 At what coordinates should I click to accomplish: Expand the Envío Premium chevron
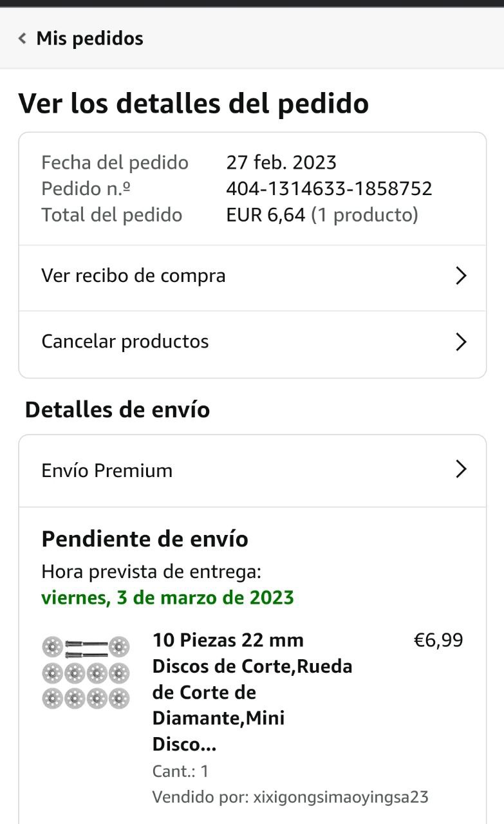point(460,470)
